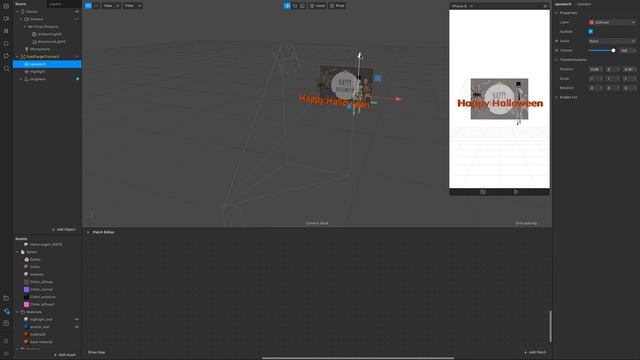Click the Volume slider handle
The height and width of the screenshot is (360, 640).
613,51
